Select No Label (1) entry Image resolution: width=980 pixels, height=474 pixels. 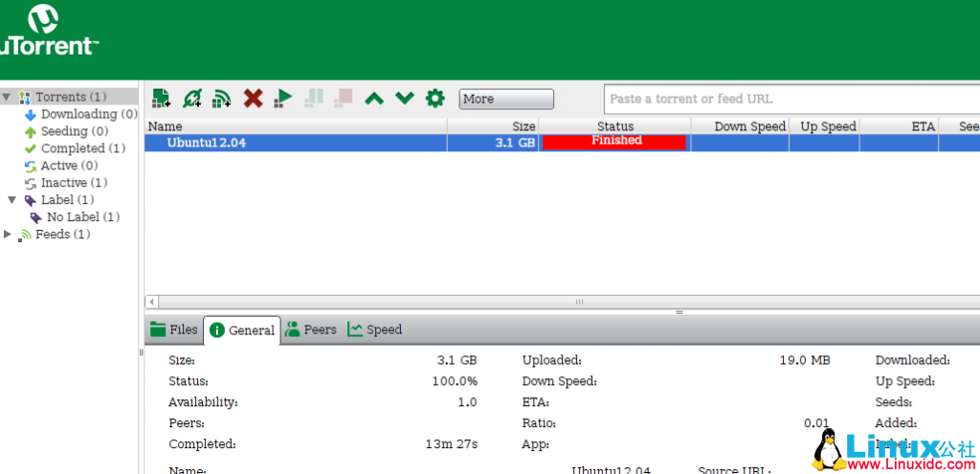pyautogui.click(x=83, y=217)
